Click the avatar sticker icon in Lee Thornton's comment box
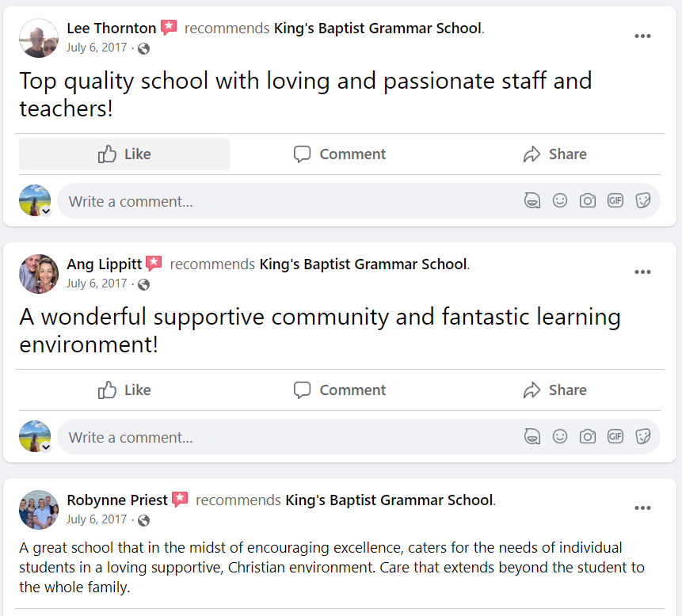 (532, 201)
